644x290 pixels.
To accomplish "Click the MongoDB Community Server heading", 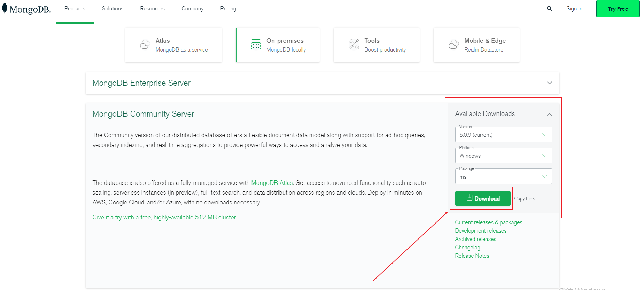I will coord(143,114).
